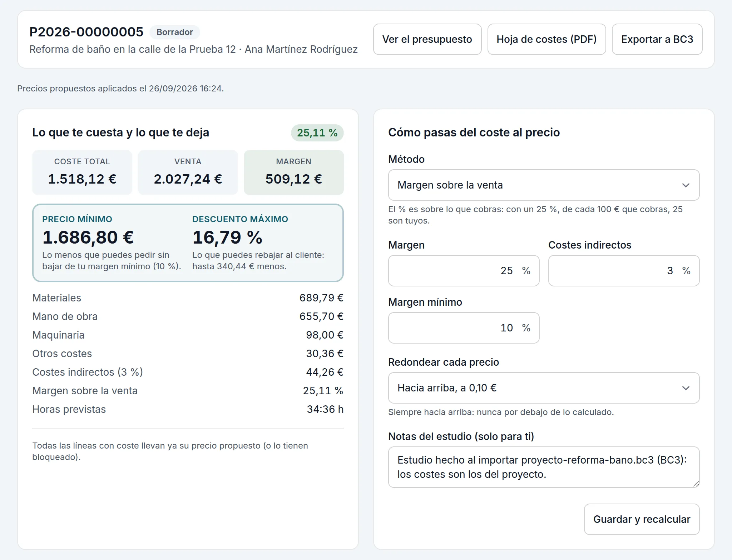Click the Mano de obra row label
This screenshot has width=732, height=560.
pos(65,316)
